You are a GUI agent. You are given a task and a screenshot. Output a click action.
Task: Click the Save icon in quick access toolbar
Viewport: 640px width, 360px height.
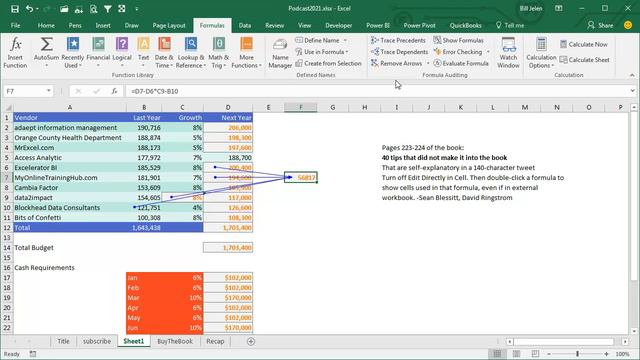[15, 9]
